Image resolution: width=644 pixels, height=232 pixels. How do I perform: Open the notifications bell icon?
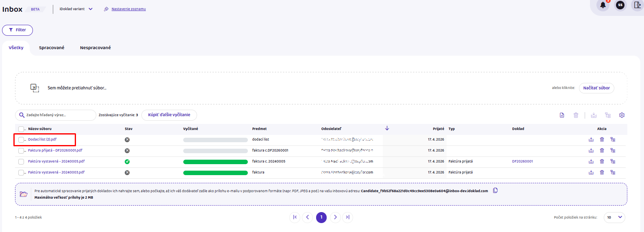(603, 5)
